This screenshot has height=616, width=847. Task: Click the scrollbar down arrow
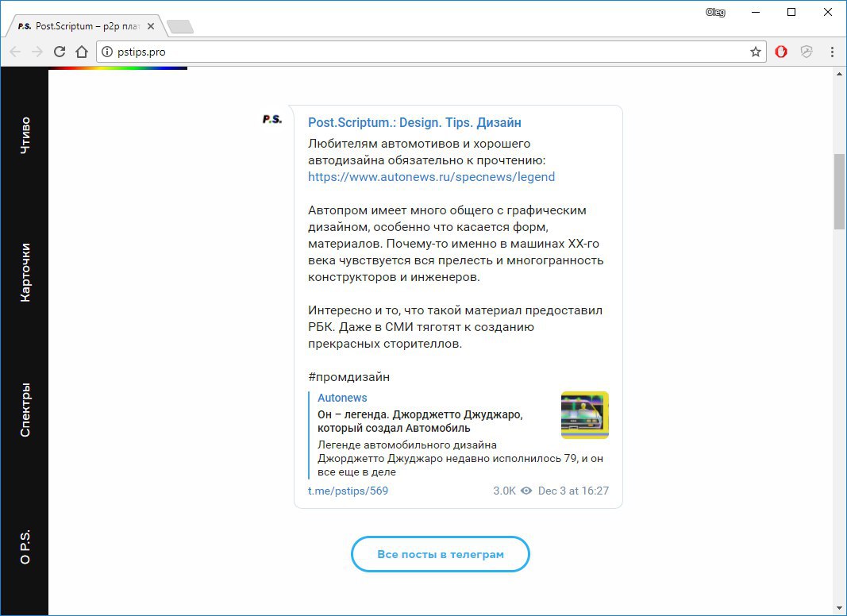tap(839, 607)
